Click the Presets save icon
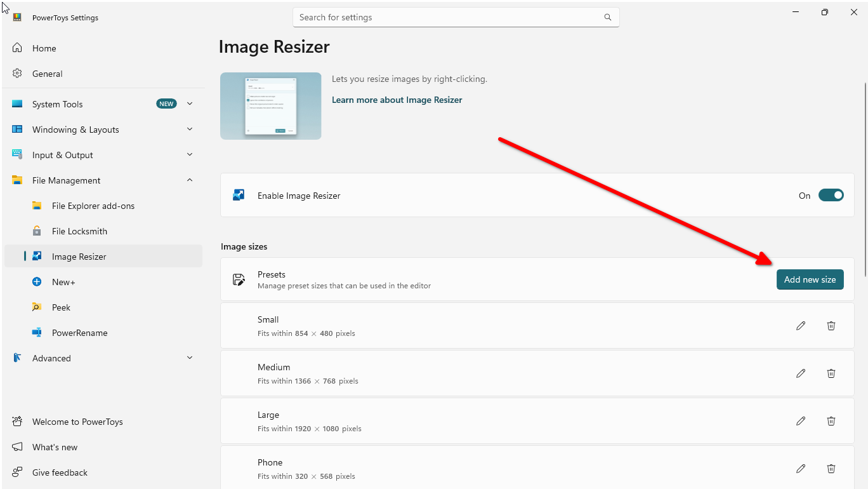 coord(239,279)
